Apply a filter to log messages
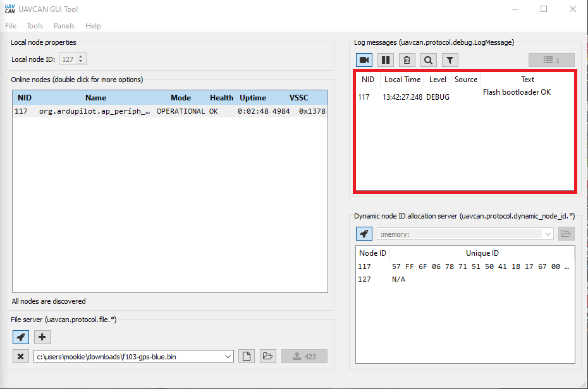 450,59
